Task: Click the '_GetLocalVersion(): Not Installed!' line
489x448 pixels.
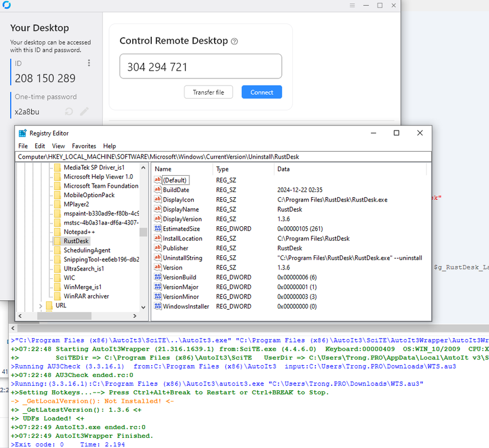Action: coord(92,401)
